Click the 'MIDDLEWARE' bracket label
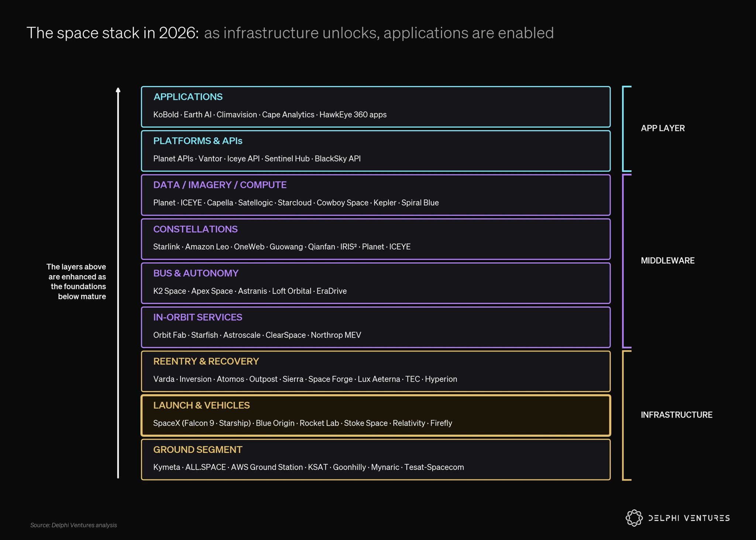Image resolution: width=756 pixels, height=540 pixels. pyautogui.click(x=668, y=261)
